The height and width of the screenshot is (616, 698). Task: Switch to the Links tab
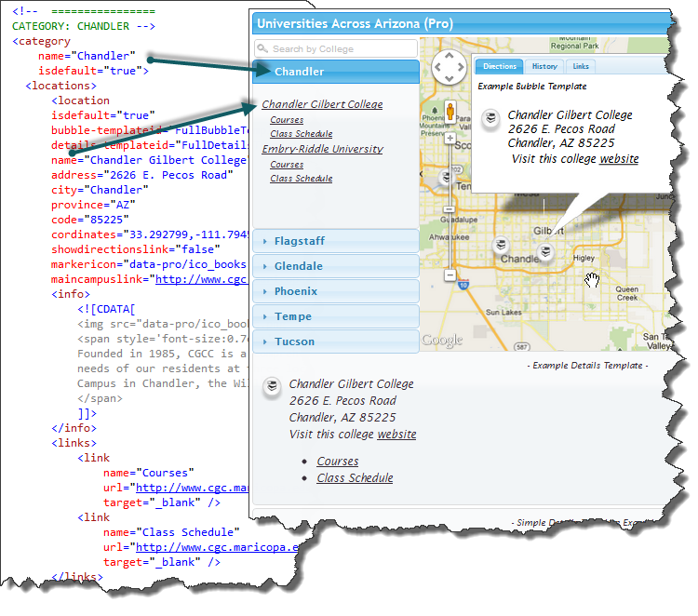(x=581, y=66)
